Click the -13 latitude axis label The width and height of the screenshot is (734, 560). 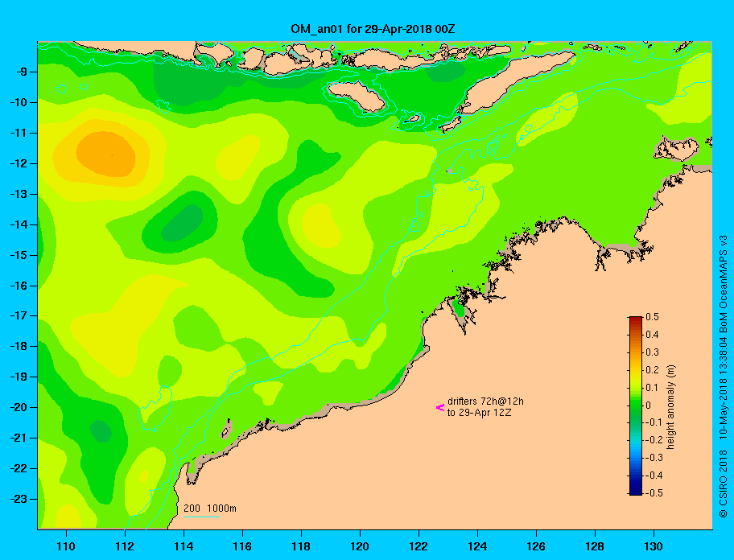[19, 194]
